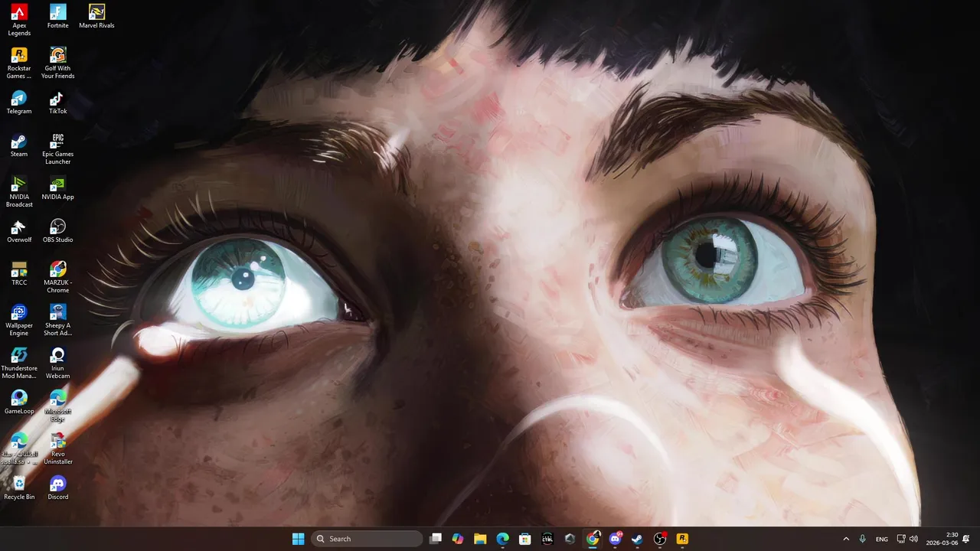Image resolution: width=980 pixels, height=551 pixels.
Task: Select the Discord desktop shortcut
Action: (x=57, y=487)
